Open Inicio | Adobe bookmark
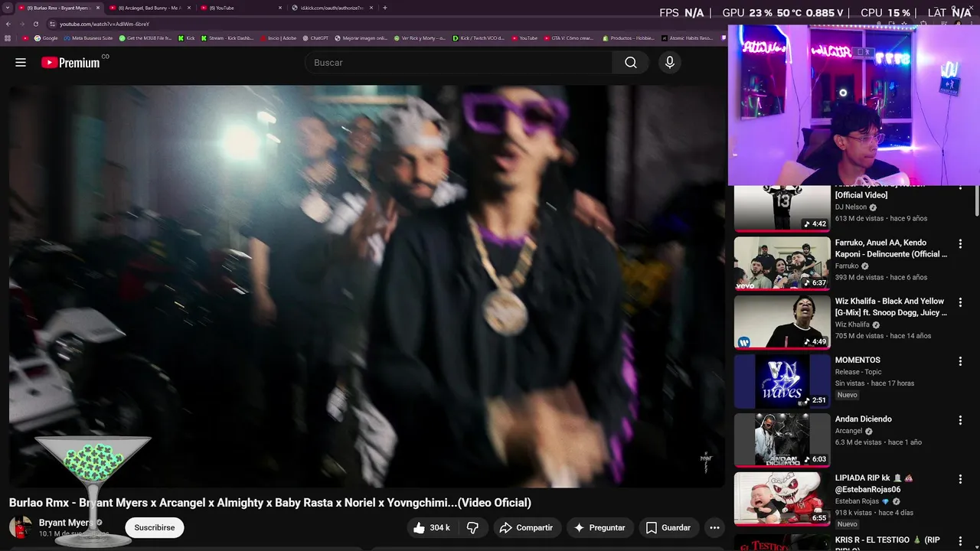This screenshot has width=980, height=551. click(278, 37)
